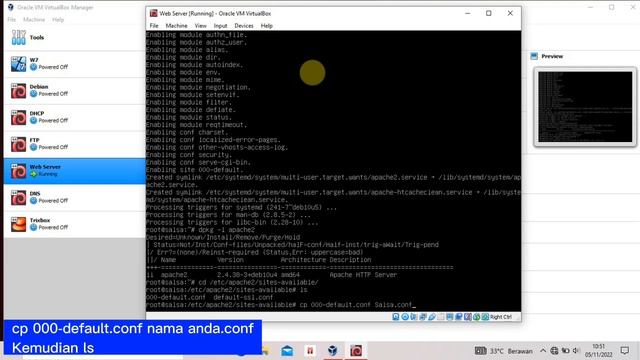Click mouse integration status icon

pos(476,317)
